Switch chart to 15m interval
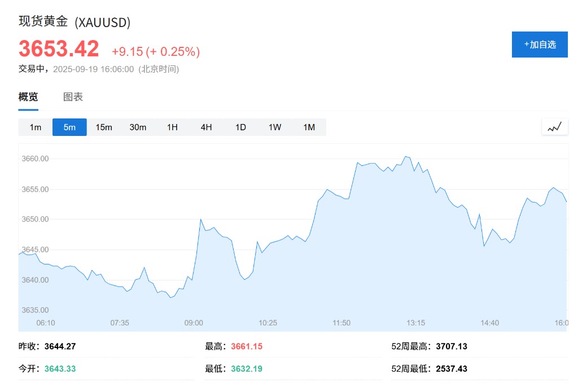Screen dimensions: 578x392 click(104, 127)
